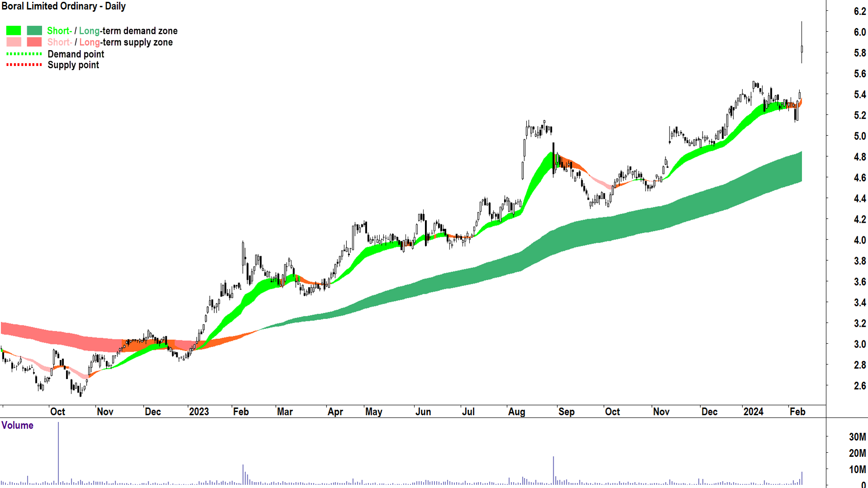Click the Aug month label on the time axis

(x=517, y=412)
